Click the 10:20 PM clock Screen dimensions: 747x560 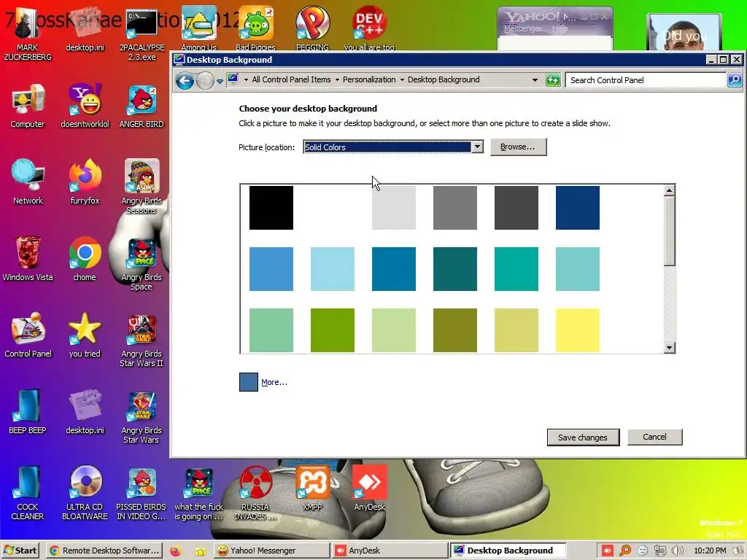coord(710,551)
